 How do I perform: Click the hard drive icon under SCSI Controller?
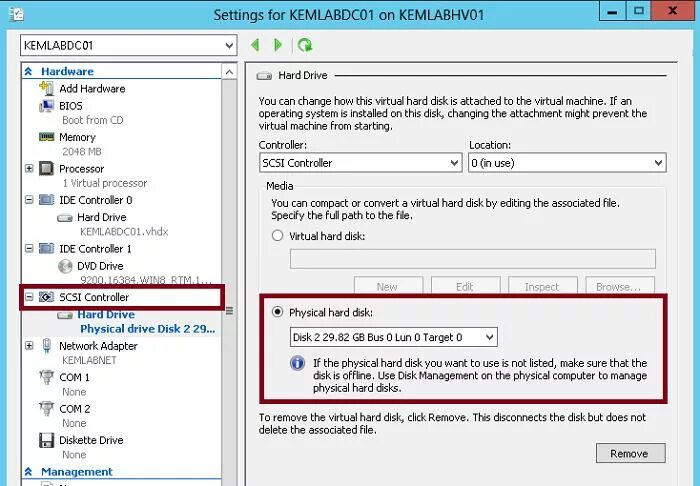coord(65,315)
